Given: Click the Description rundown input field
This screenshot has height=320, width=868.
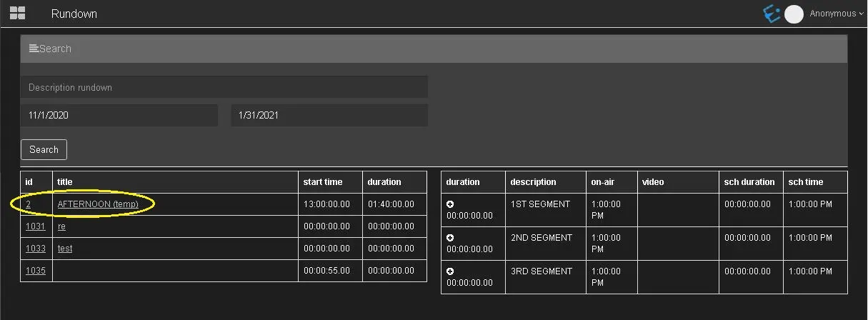Looking at the screenshot, I should click(224, 87).
